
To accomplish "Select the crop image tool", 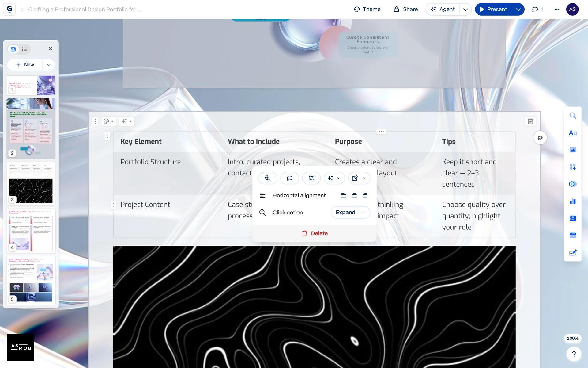I will pyautogui.click(x=311, y=178).
